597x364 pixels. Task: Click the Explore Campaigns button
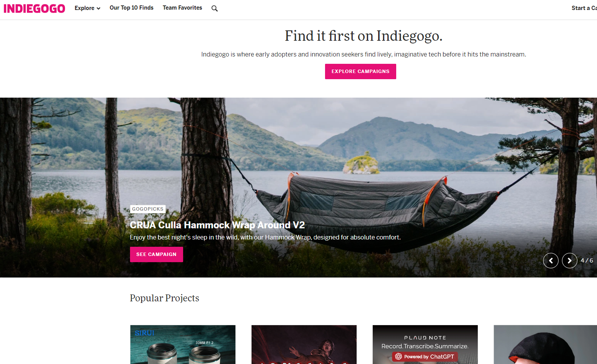click(360, 71)
